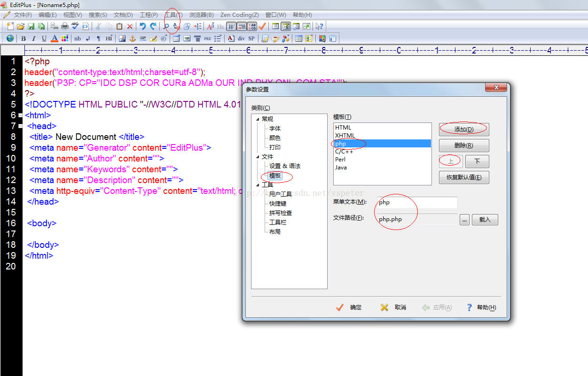The image size is (588, 376).
Task: Click the orange check mark icon
Action: pos(262,26)
